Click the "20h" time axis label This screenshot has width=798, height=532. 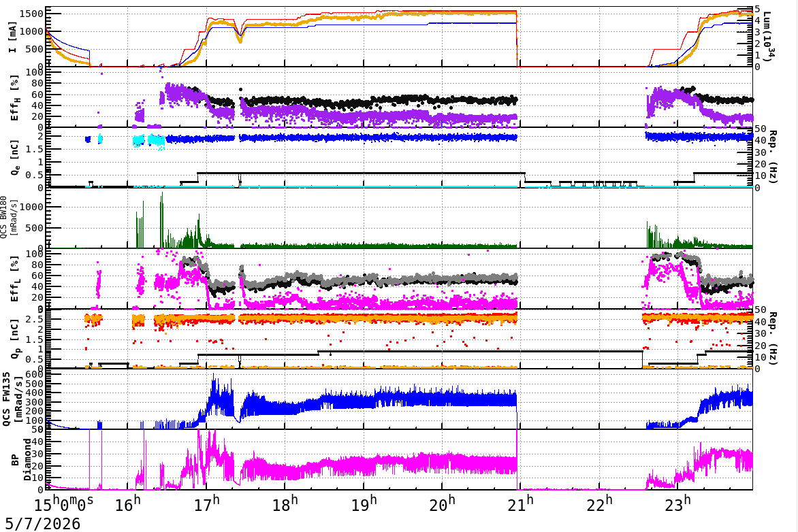(x=443, y=503)
